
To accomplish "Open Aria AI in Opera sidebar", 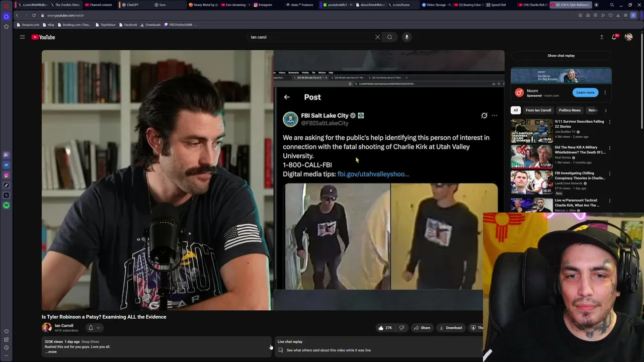I will coord(6,155).
